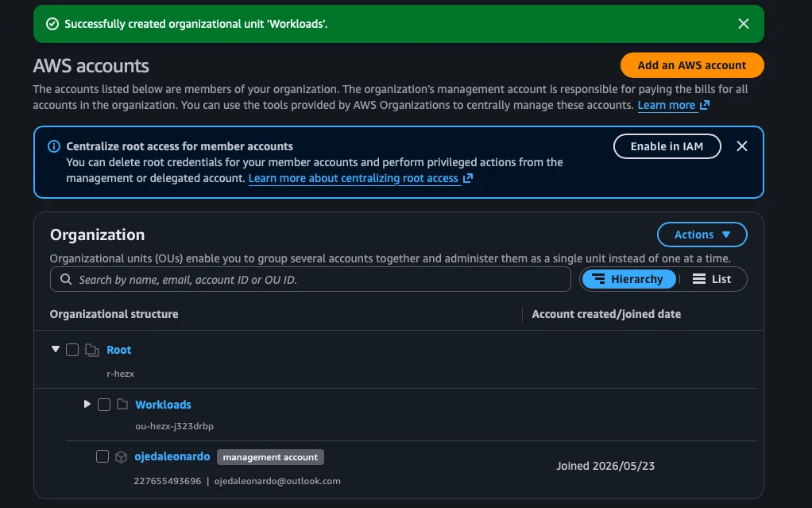Open the Learn more link about AWS accounts

click(666, 105)
